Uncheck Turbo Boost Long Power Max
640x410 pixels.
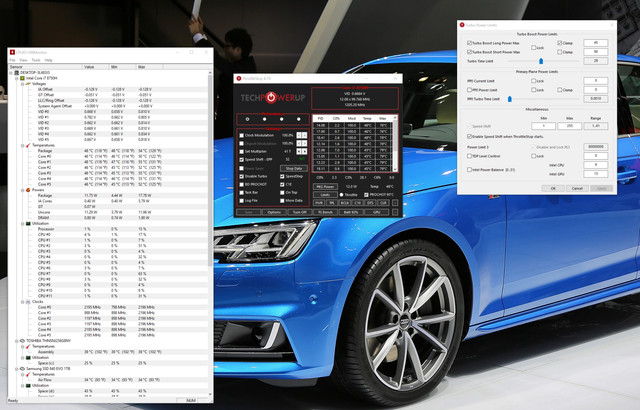[471, 43]
